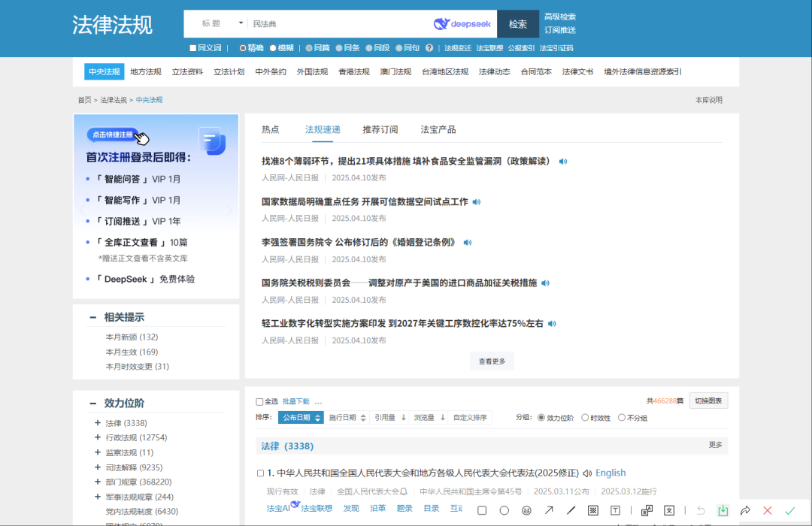Open the English version of the first law

pyautogui.click(x=611, y=473)
